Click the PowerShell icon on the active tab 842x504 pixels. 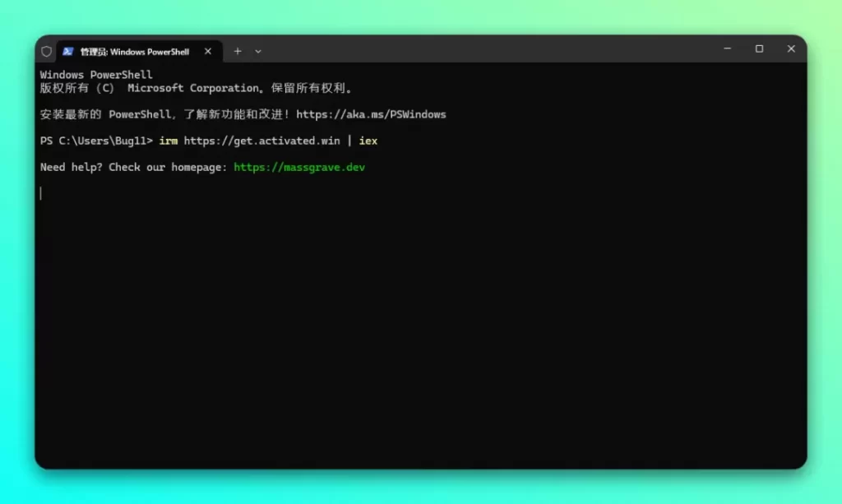[67, 51]
